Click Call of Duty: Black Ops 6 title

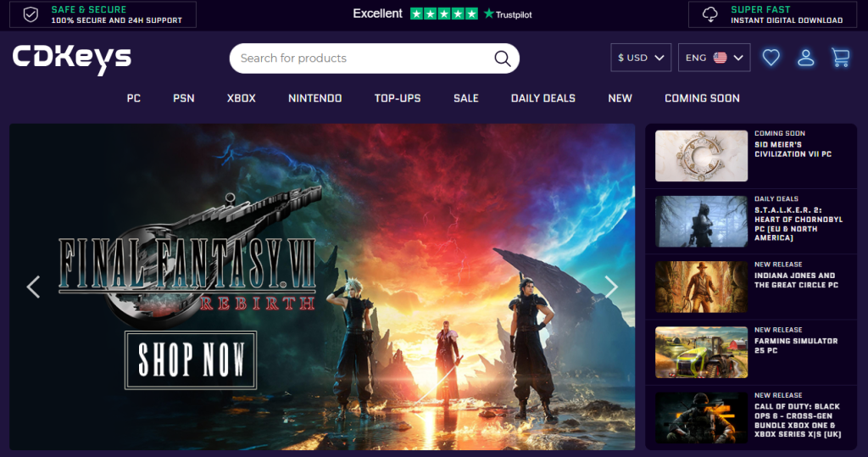[798, 421]
